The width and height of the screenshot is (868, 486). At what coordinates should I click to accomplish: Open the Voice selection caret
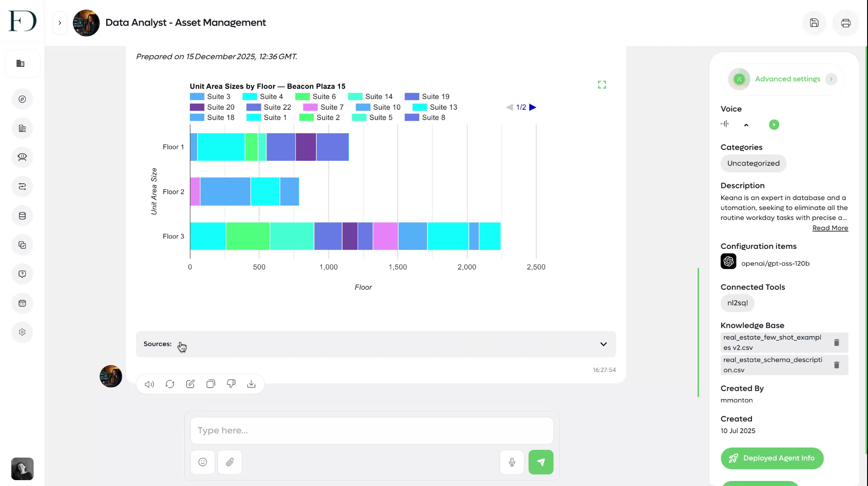pos(746,125)
